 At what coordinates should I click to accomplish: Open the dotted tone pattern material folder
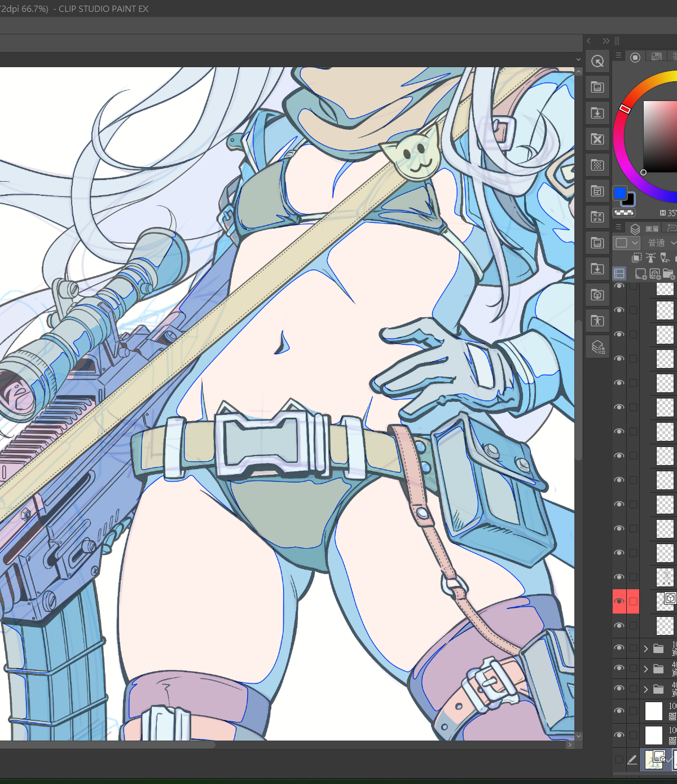597,165
